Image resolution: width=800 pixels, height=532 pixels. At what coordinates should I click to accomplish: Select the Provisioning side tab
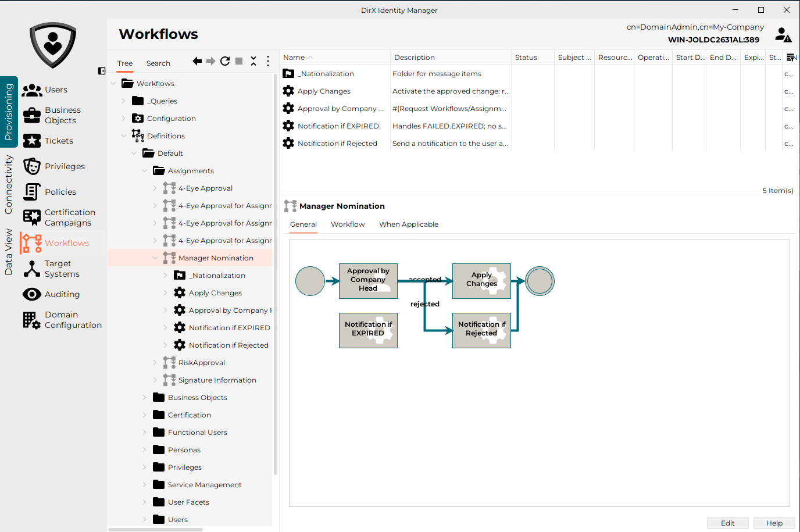click(8, 112)
